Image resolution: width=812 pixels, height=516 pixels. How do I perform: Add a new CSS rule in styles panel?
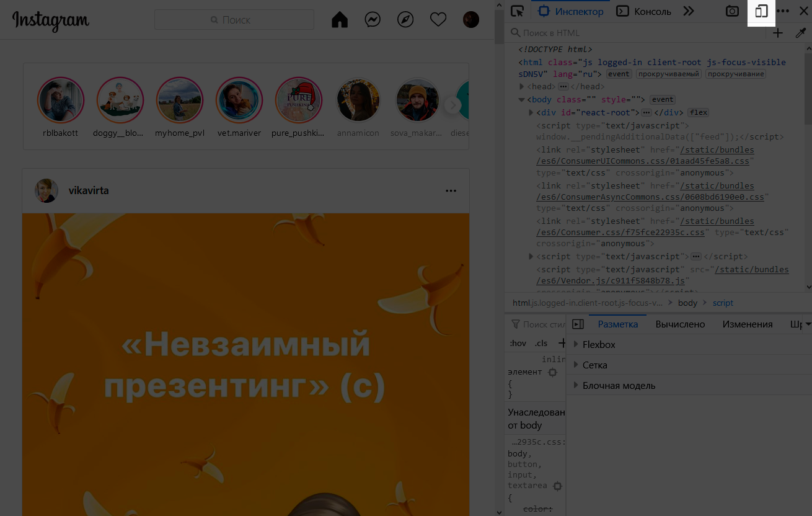tap(562, 343)
